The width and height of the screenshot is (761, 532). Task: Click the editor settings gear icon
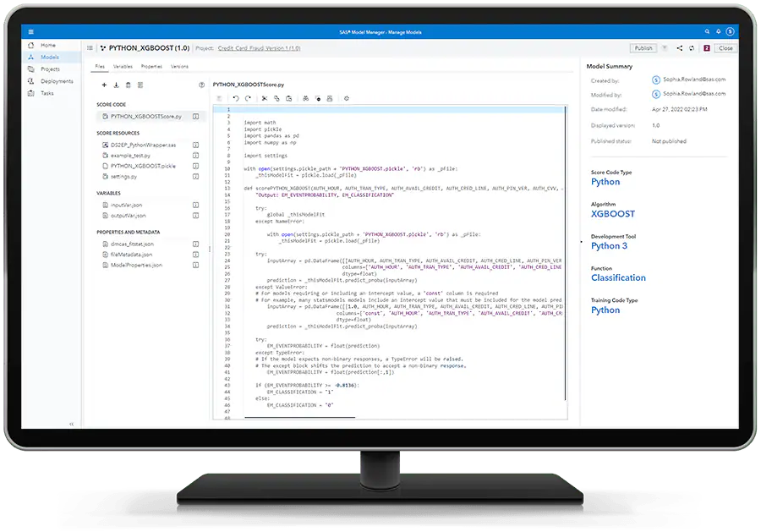(347, 99)
